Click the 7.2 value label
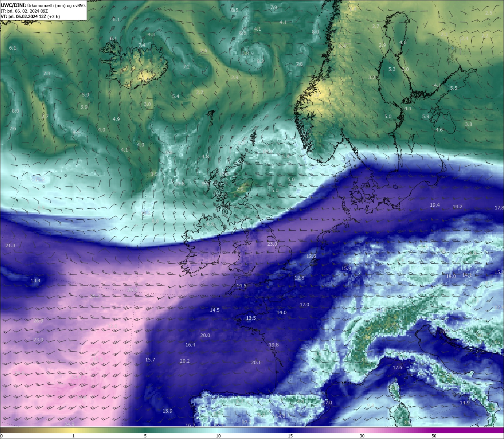 [186, 67]
